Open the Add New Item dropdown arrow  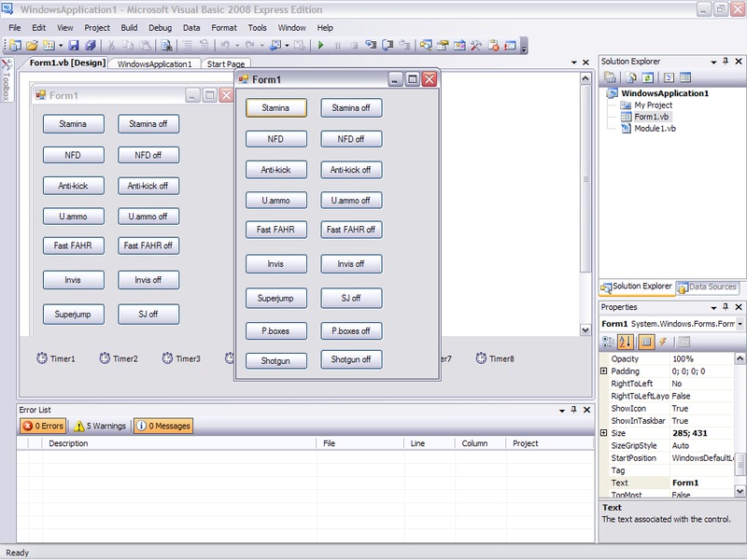pyautogui.click(x=61, y=46)
